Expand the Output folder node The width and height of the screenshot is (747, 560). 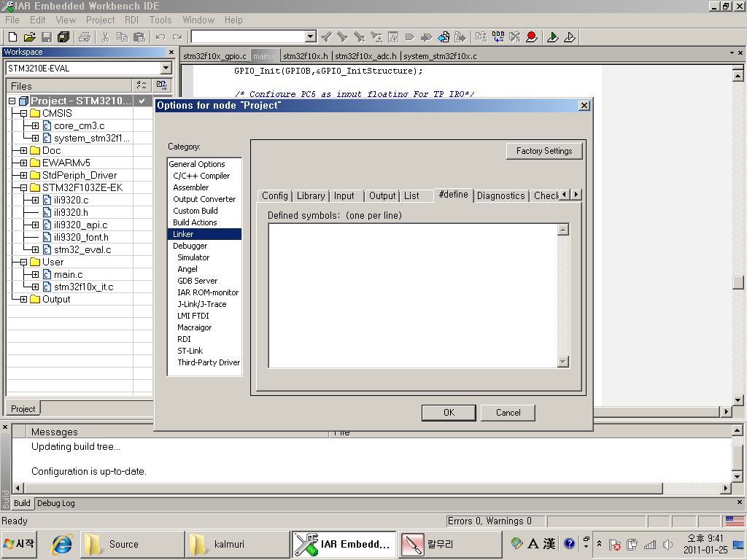tap(23, 299)
